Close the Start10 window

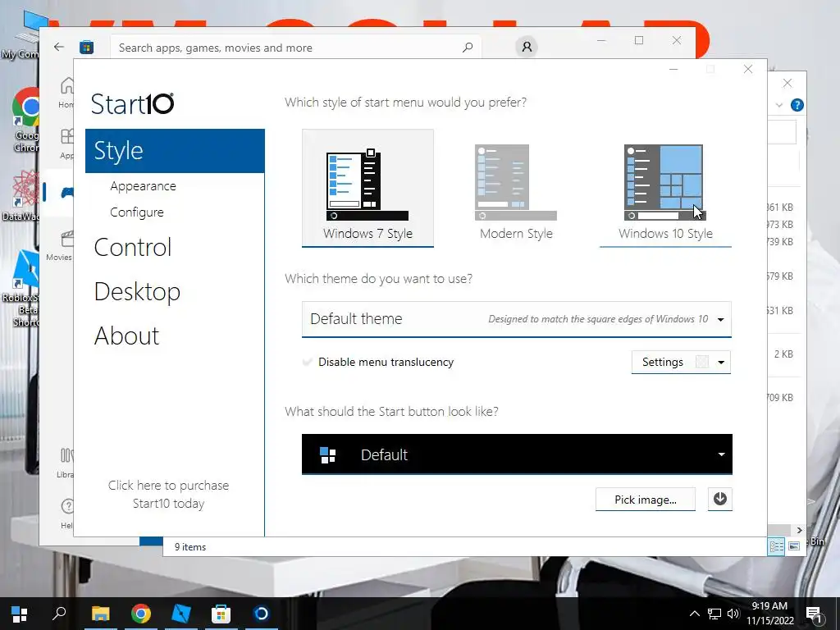(x=748, y=69)
